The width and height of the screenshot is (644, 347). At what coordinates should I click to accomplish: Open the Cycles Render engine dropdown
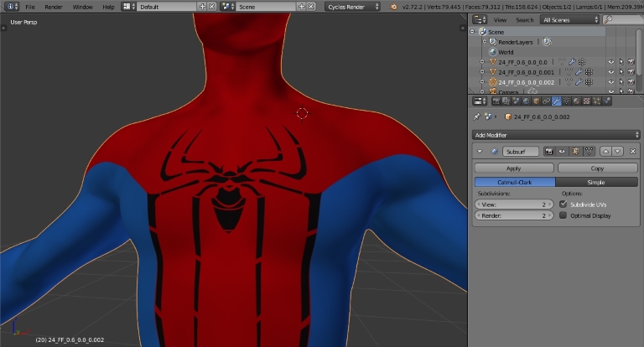pyautogui.click(x=352, y=7)
